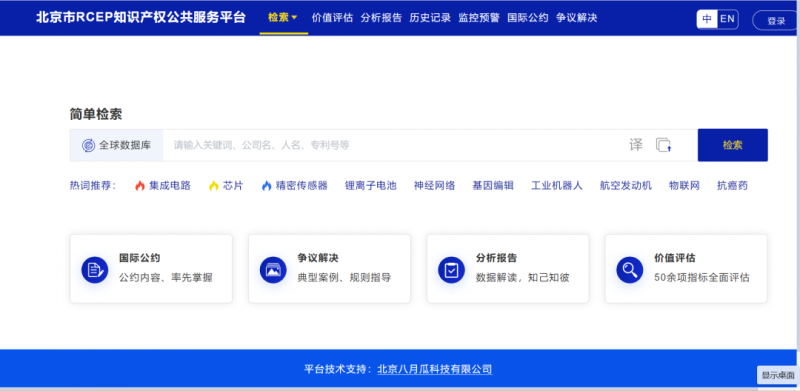Click the translate 译 icon in the search bar
The image size is (800, 391).
coord(636,145)
